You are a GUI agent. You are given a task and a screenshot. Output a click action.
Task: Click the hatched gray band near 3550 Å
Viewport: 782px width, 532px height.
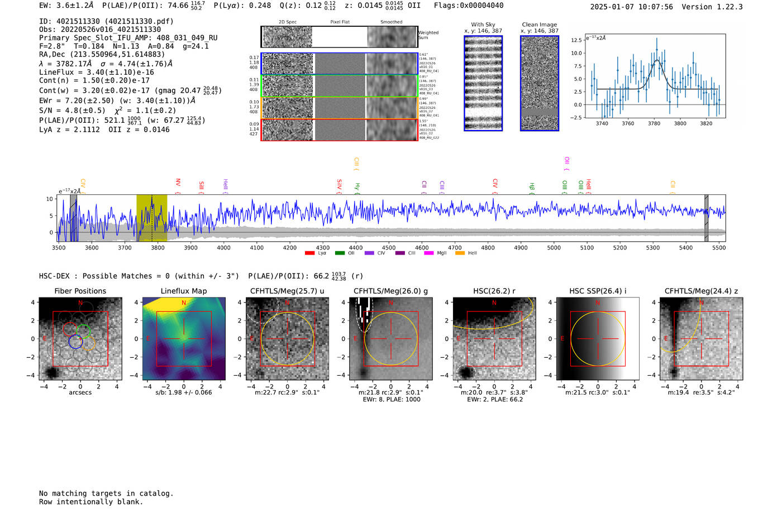[73, 218]
